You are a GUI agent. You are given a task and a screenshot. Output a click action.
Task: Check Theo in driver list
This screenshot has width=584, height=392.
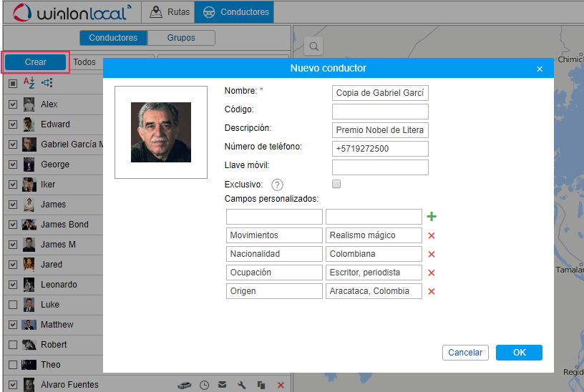pyautogui.click(x=13, y=364)
